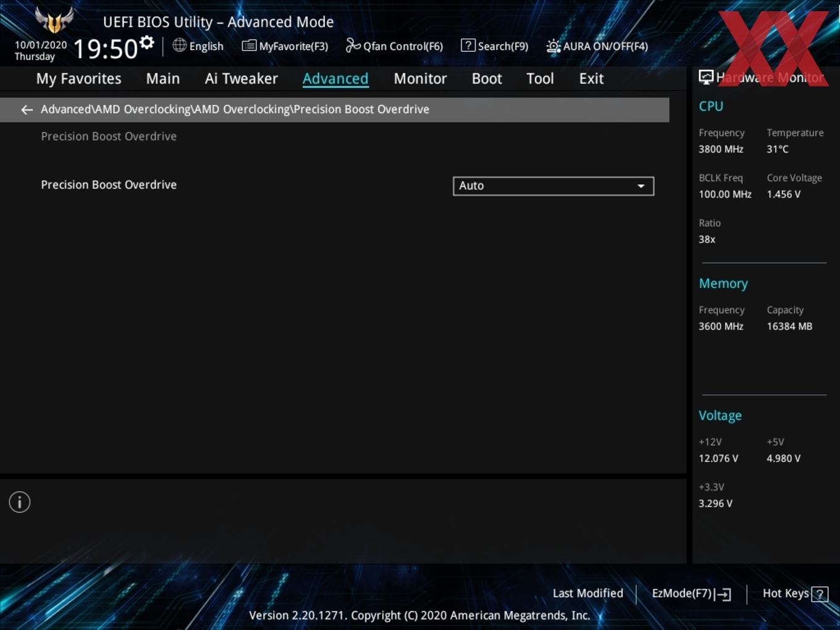Click the breadcrumb path text
The width and height of the screenshot is (840, 630).
(235, 109)
